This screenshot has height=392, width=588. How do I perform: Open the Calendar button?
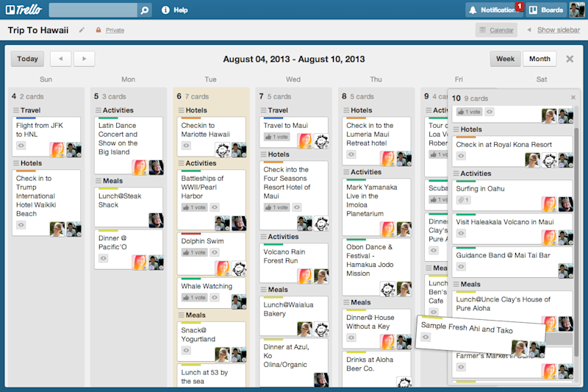coord(497,30)
